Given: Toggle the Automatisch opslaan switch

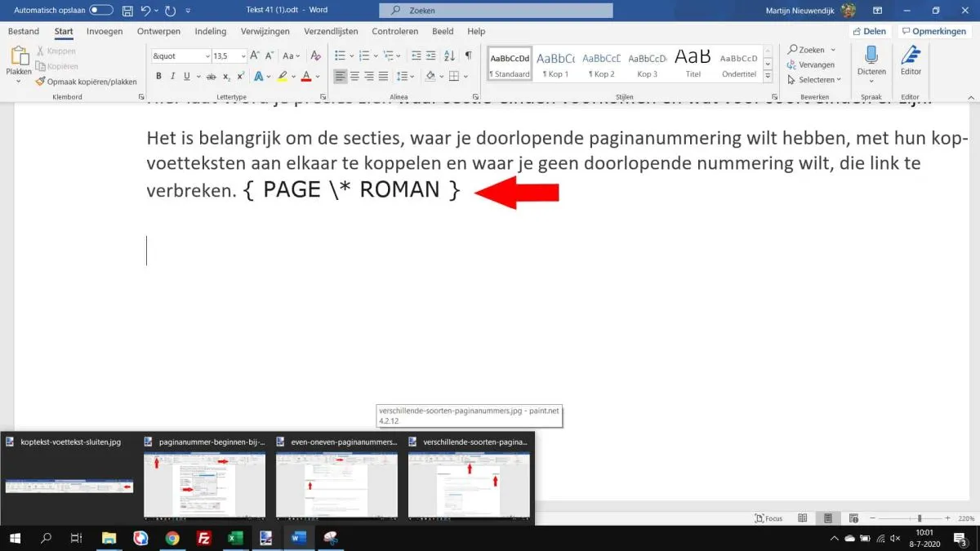Looking at the screenshot, I should [101, 11].
